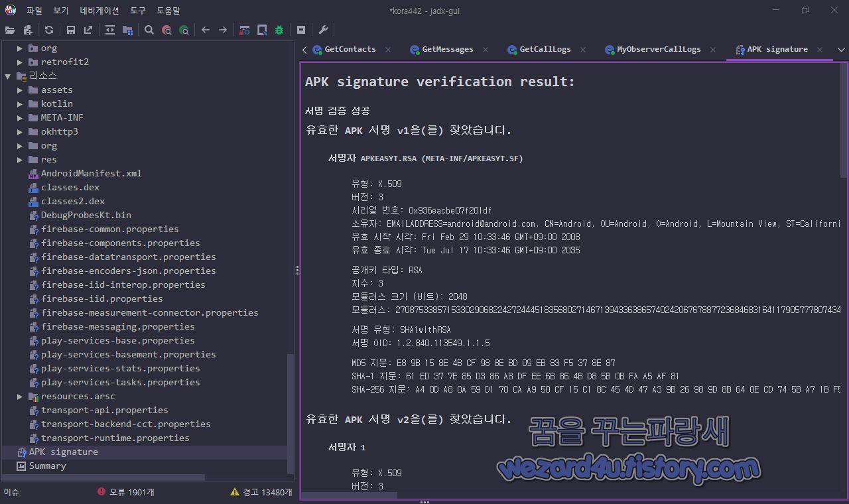
Task: Switch to the GetContacts tab
Action: click(x=350, y=49)
